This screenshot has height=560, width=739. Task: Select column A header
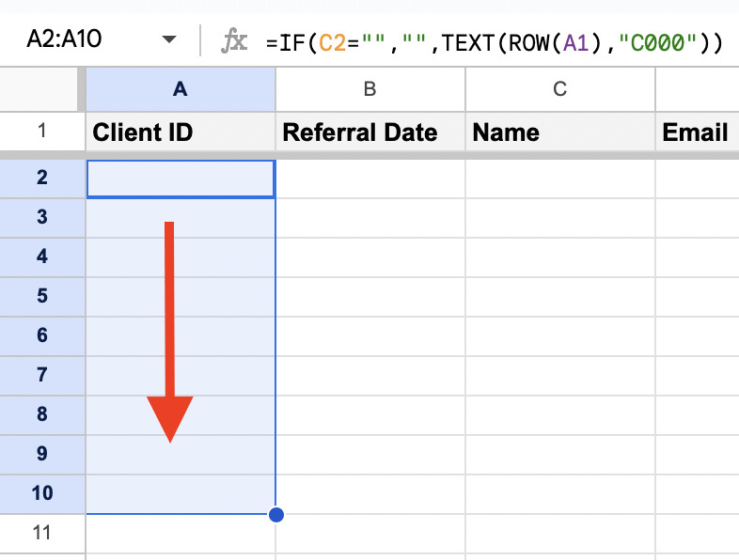[x=181, y=89]
